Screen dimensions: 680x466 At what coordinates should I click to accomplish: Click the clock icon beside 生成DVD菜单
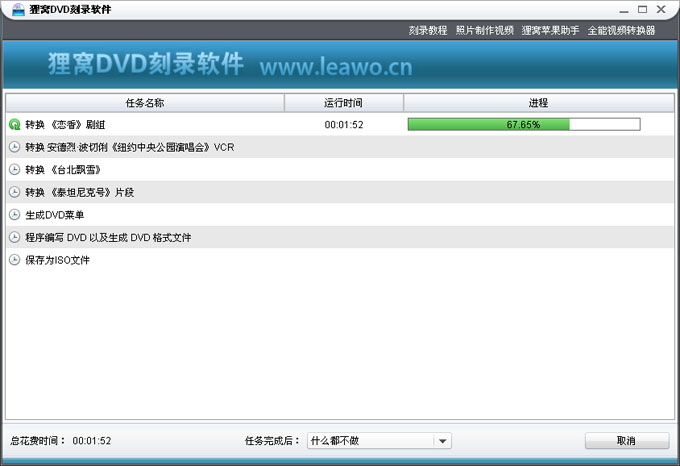tap(14, 215)
